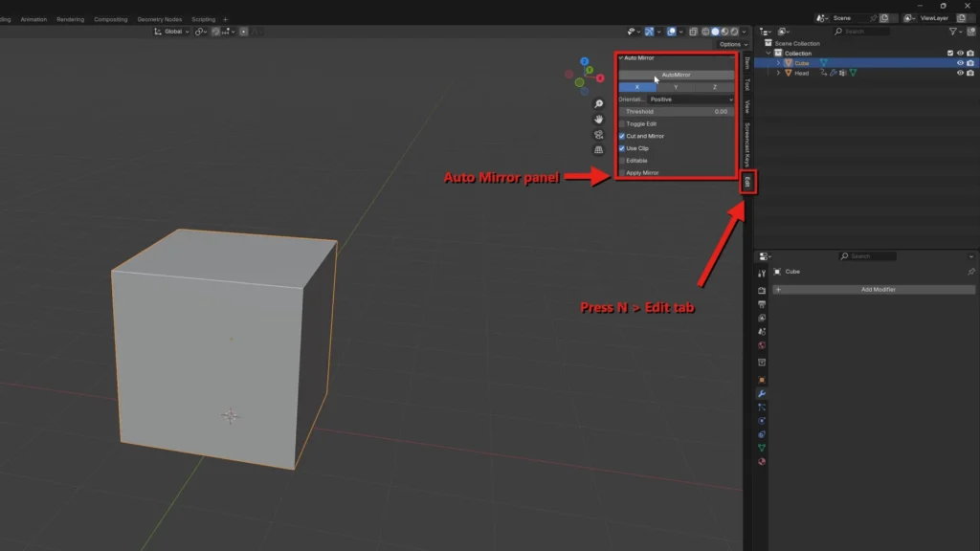Hide the Cube in viewport via eye icon
The image size is (980, 551).
960,63
